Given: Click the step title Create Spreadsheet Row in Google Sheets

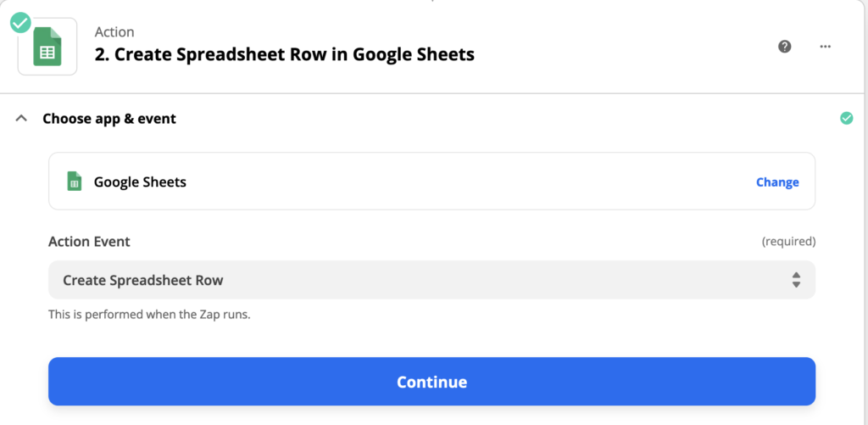Looking at the screenshot, I should coord(285,54).
